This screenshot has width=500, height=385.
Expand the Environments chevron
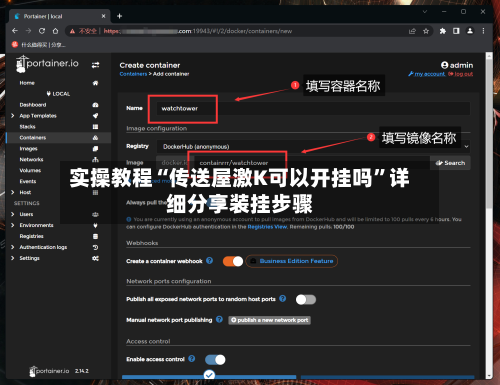coord(13,225)
